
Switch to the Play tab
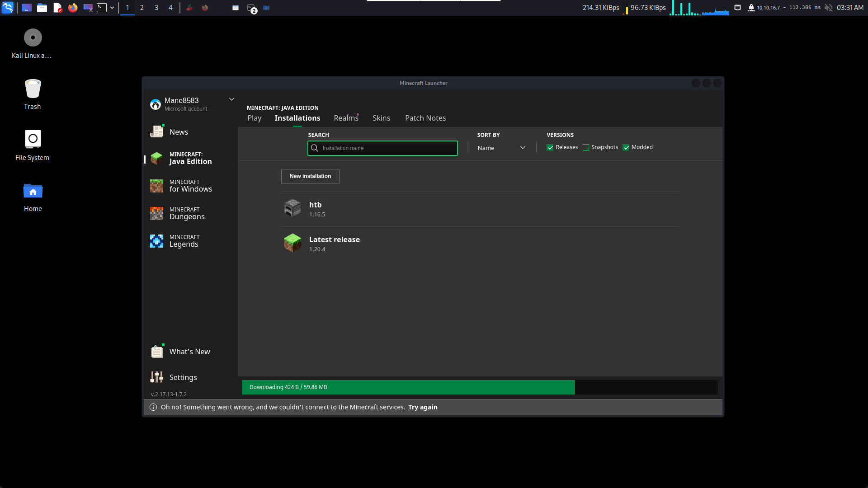point(255,118)
